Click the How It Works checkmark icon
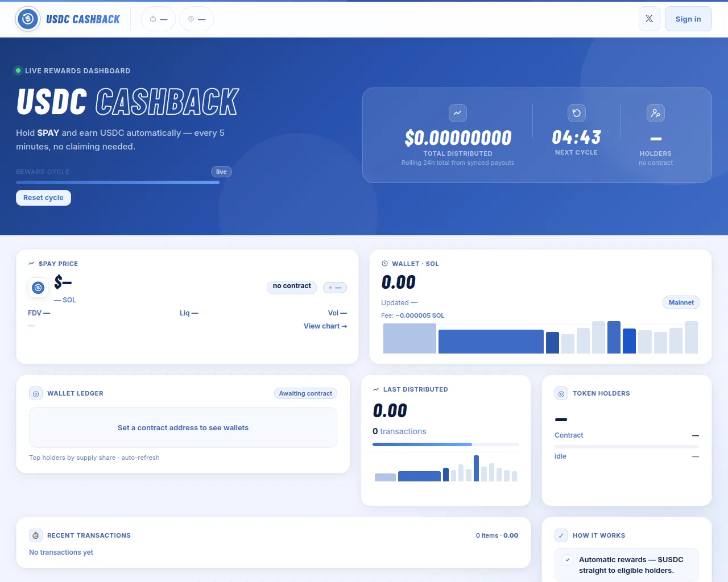The height and width of the screenshot is (582, 728). [561, 535]
